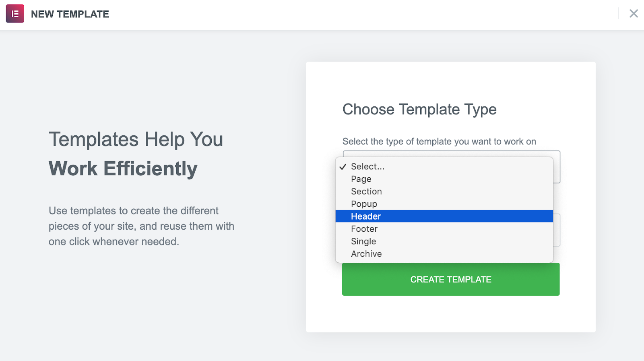
Task: Close the New Template dialog
Action: point(634,14)
